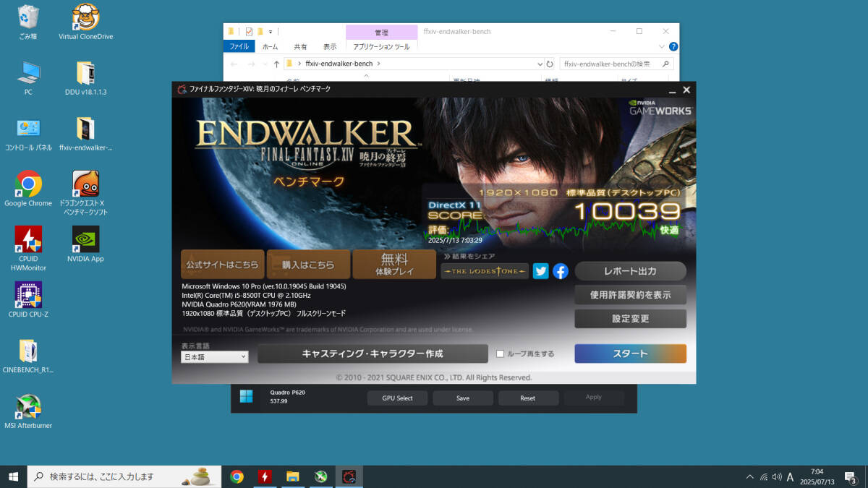Go up one folder in Explorer
Image resolution: width=868 pixels, height=488 pixels.
click(276, 64)
